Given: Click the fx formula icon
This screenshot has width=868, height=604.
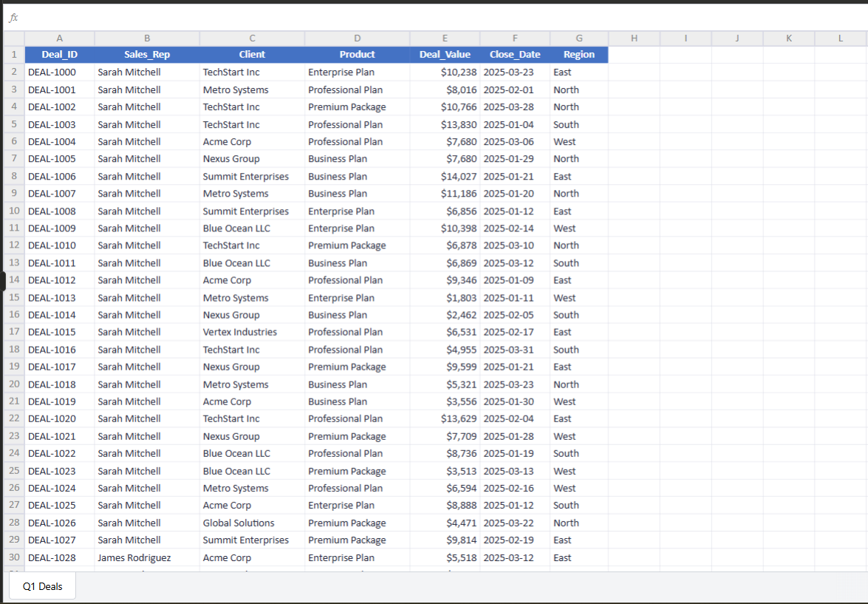Looking at the screenshot, I should 13,16.
